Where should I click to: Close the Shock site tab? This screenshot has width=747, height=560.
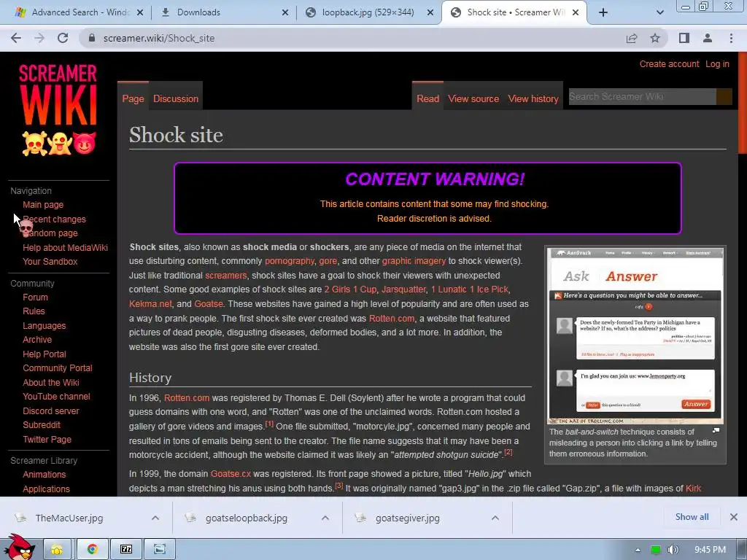[576, 12]
